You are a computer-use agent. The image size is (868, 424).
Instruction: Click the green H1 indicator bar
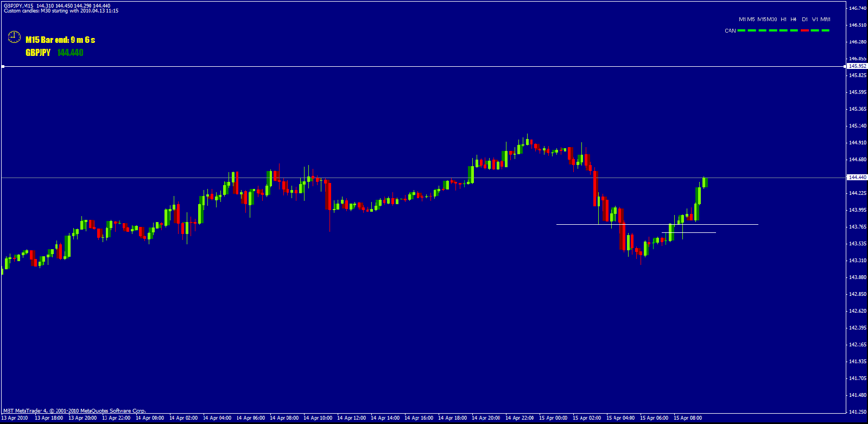783,30
